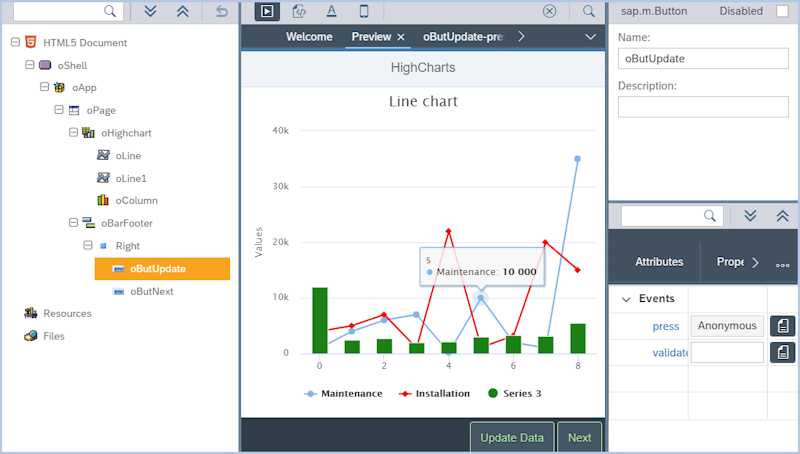Open script editor for validate event

[782, 352]
